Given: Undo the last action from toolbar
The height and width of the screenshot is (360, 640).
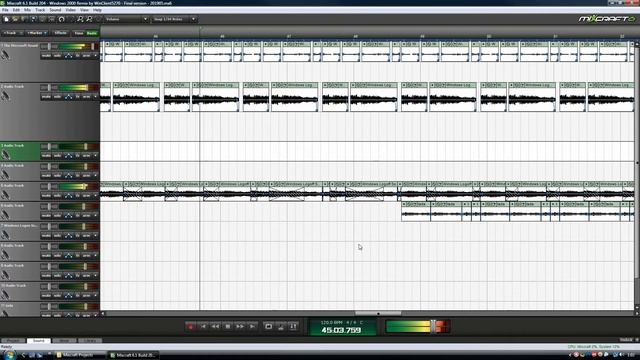Looking at the screenshot, I should [x=61, y=19].
